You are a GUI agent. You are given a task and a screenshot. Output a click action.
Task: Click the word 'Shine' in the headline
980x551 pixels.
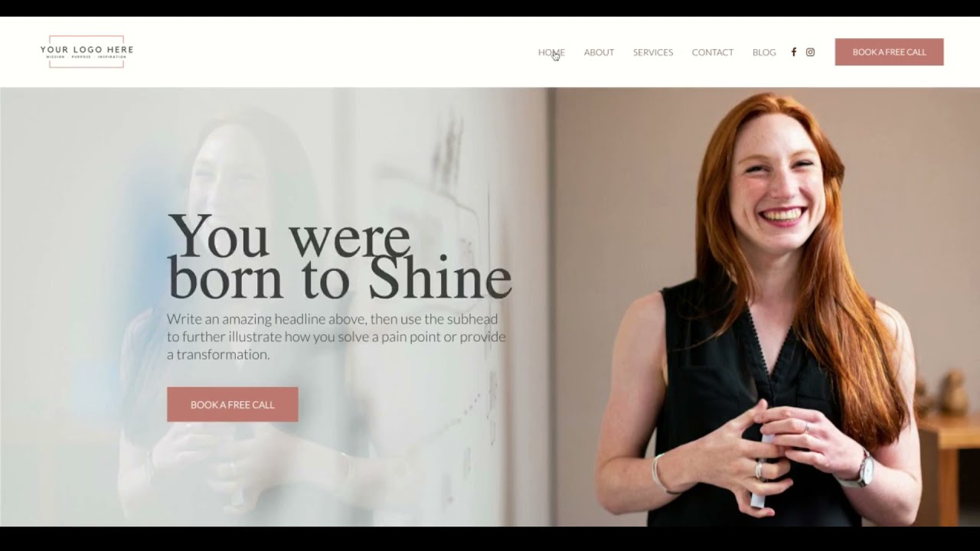click(439, 280)
